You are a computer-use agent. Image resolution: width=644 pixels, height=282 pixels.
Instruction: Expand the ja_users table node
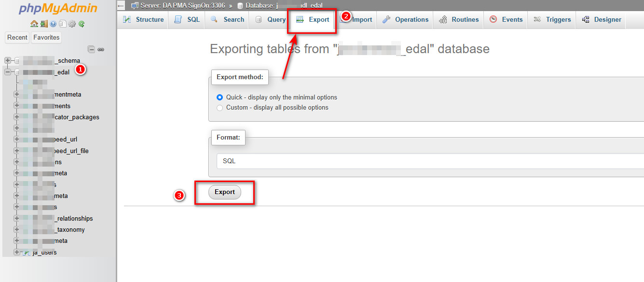point(17,252)
